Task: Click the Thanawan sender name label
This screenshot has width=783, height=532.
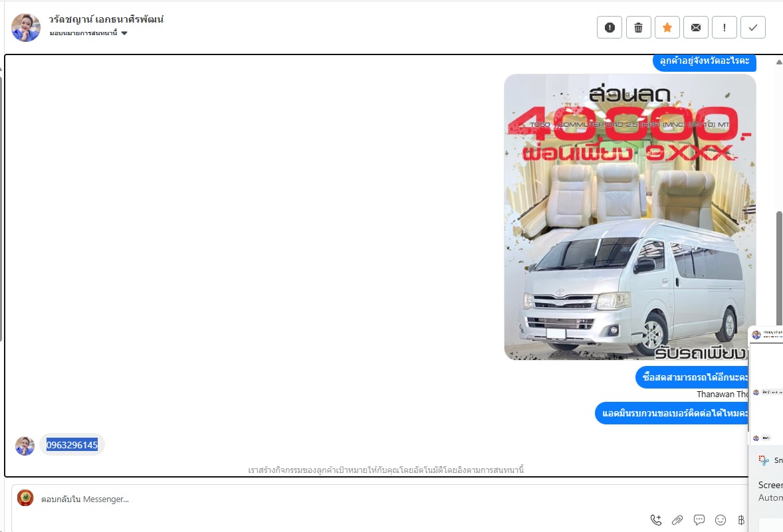Action: point(723,395)
